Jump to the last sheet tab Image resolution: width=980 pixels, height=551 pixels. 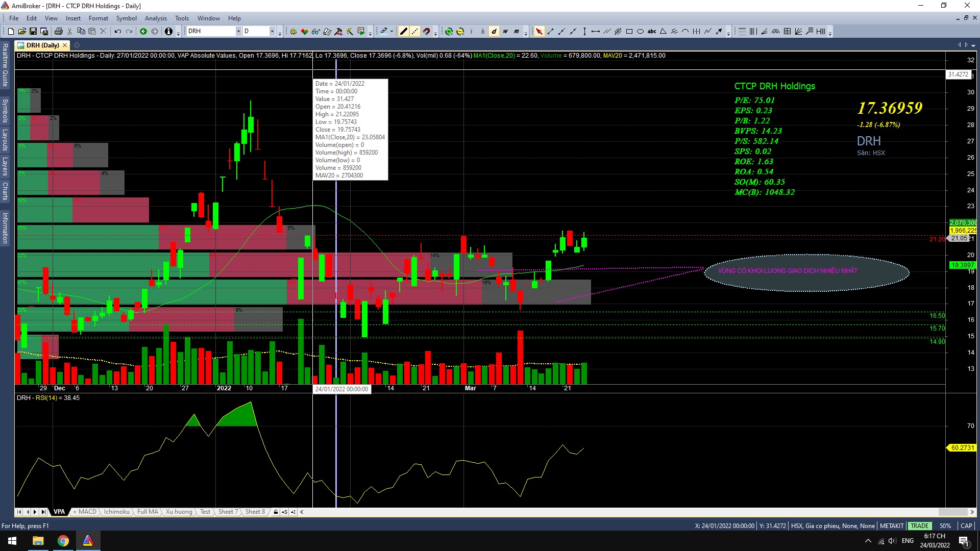pyautogui.click(x=43, y=512)
